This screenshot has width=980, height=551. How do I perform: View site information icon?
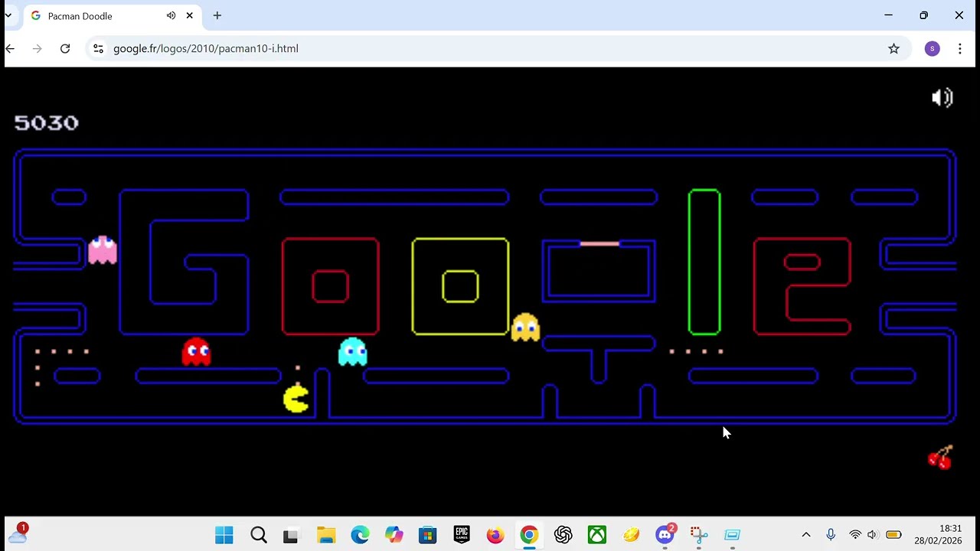click(x=98, y=48)
